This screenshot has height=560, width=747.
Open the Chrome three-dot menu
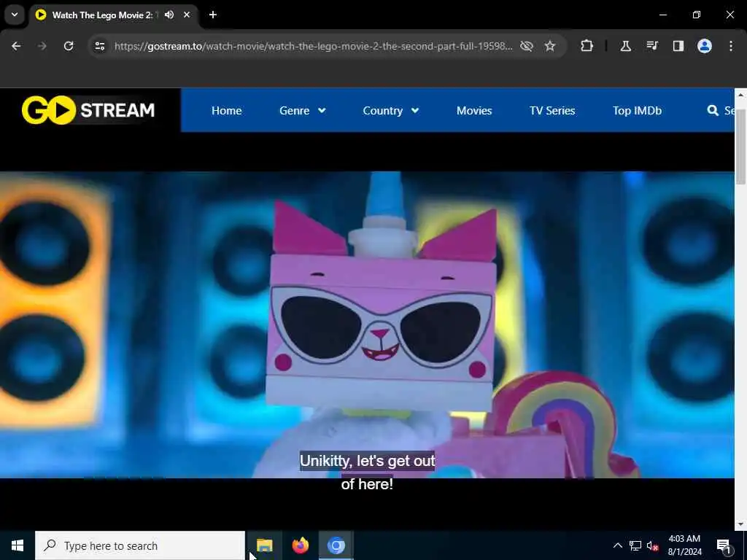tap(731, 46)
